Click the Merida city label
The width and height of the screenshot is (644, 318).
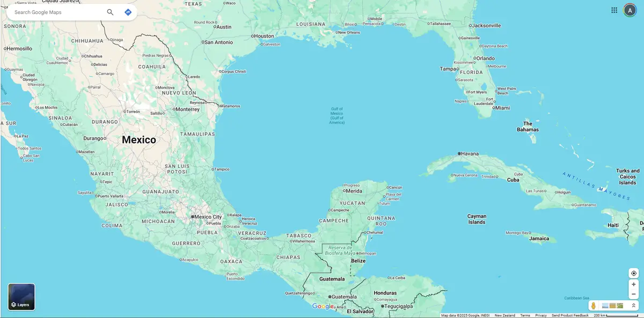tap(354, 191)
